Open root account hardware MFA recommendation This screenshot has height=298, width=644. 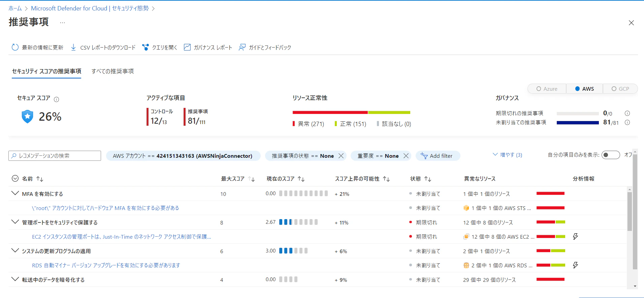105,208
